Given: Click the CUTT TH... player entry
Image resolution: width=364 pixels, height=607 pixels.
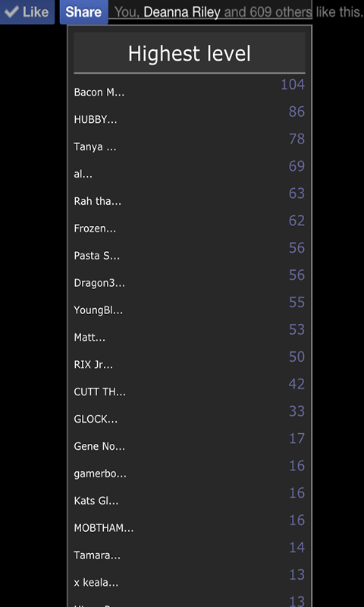Looking at the screenshot, I should (190, 388).
